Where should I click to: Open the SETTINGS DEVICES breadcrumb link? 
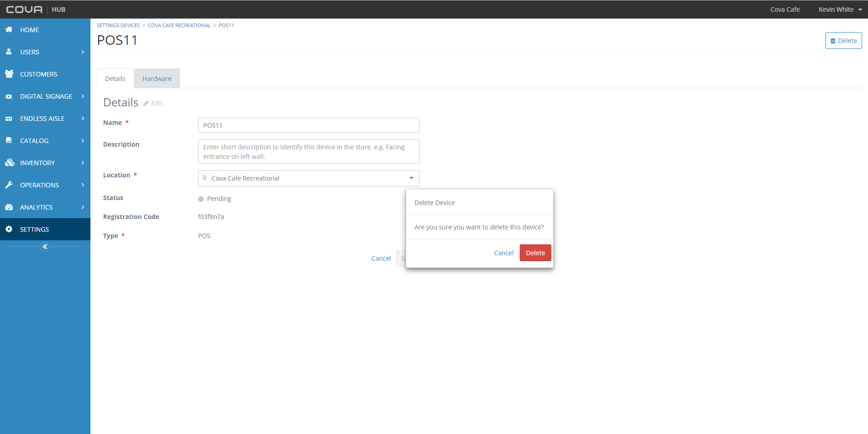(x=118, y=25)
